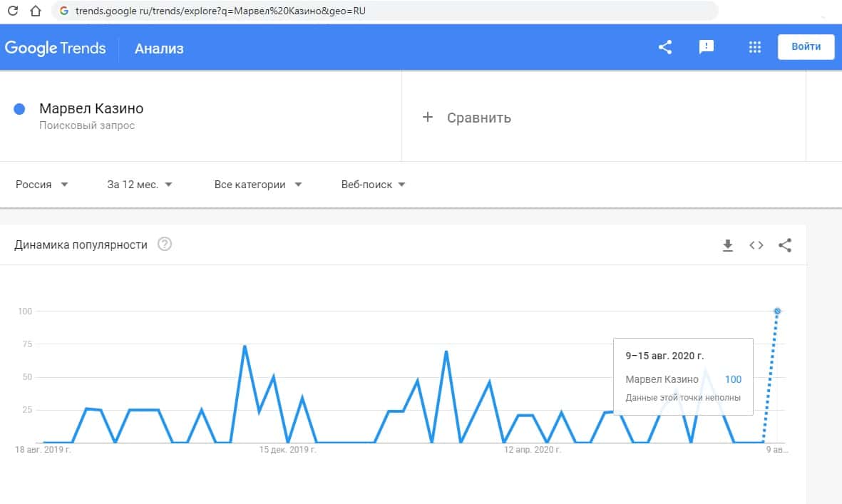Open the Анализ section in header
This screenshot has height=504, width=842.
click(x=159, y=48)
